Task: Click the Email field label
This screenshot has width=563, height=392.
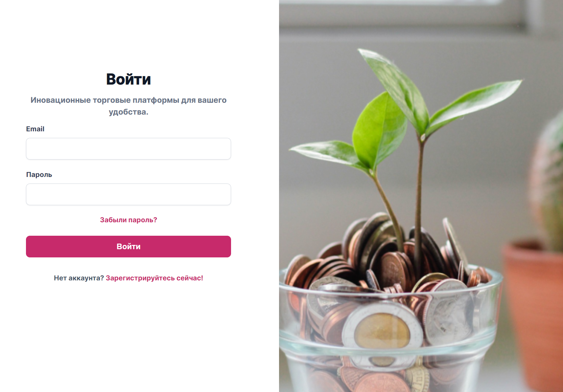Action: click(x=35, y=129)
